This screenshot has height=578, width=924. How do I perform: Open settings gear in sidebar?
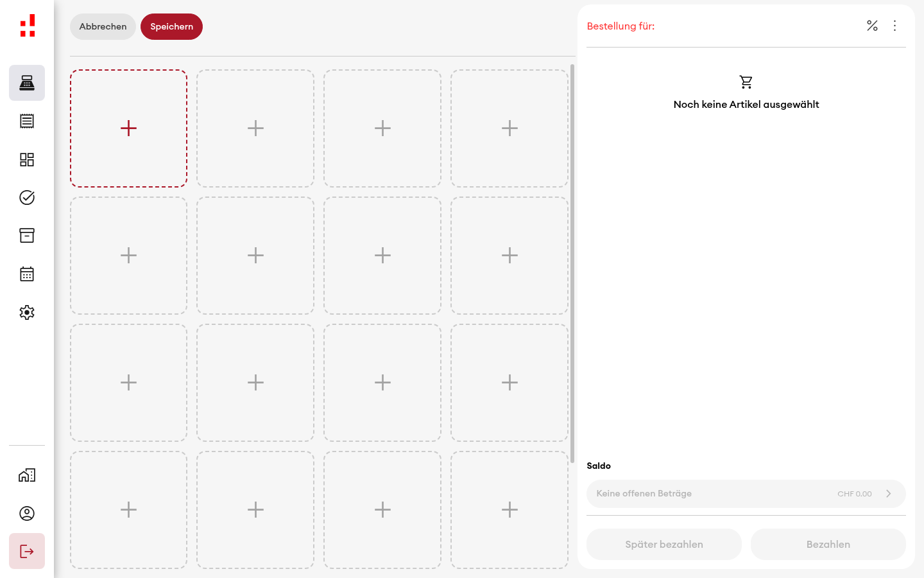click(x=27, y=312)
